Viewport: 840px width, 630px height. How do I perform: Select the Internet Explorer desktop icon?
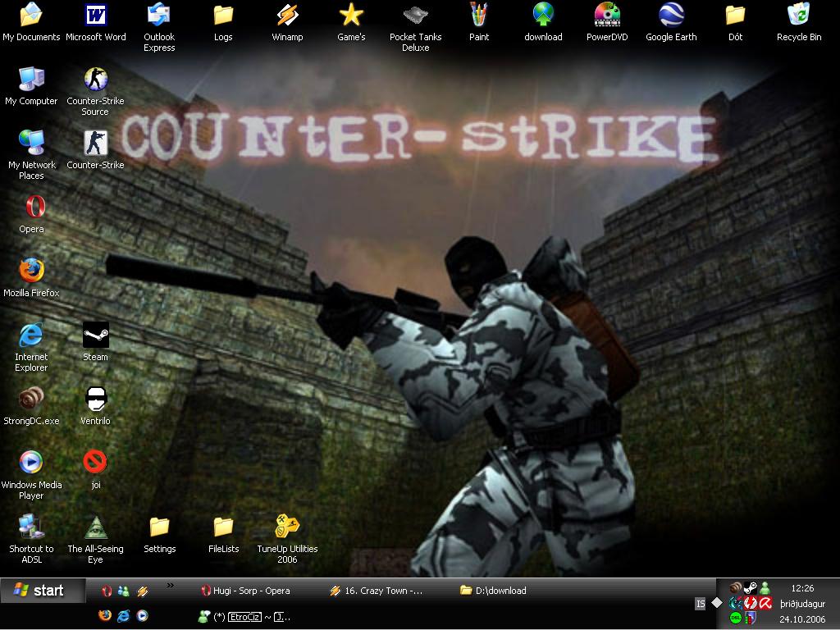tap(31, 347)
